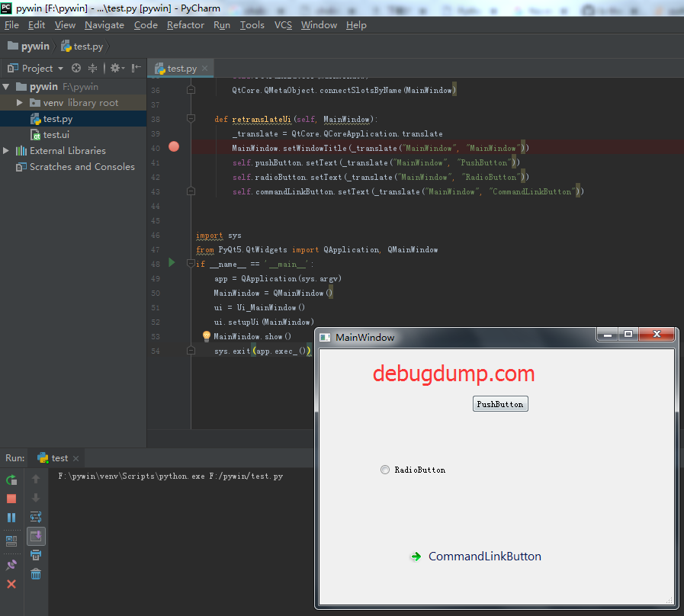Stop the running process with red square

click(x=11, y=499)
